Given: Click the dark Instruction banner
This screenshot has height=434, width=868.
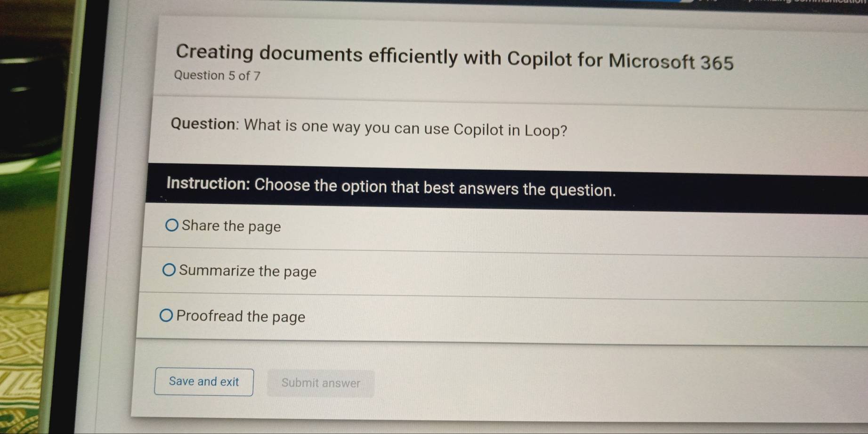Looking at the screenshot, I should (391, 188).
